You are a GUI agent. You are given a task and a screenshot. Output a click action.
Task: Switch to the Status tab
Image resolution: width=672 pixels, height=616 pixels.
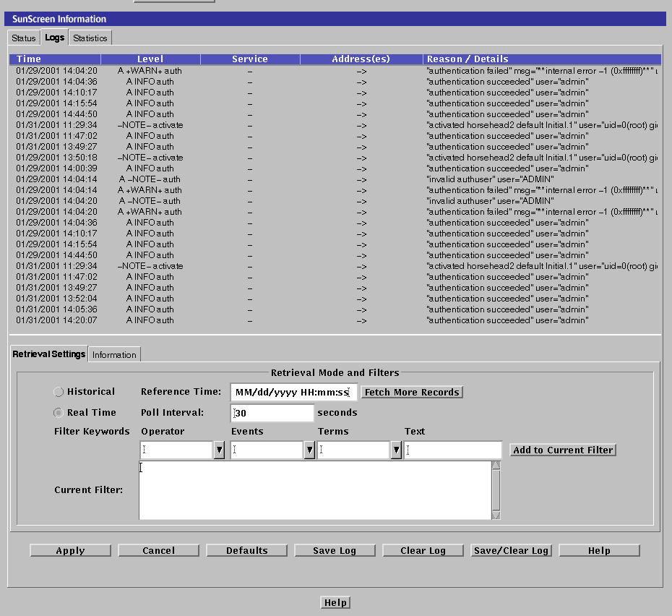tap(24, 38)
